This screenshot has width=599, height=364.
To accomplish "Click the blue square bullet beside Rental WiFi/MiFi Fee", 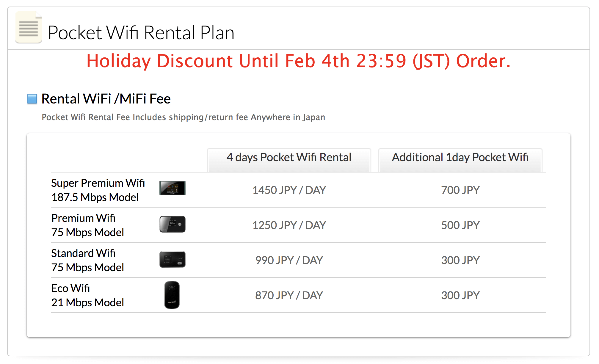I will pos(32,99).
